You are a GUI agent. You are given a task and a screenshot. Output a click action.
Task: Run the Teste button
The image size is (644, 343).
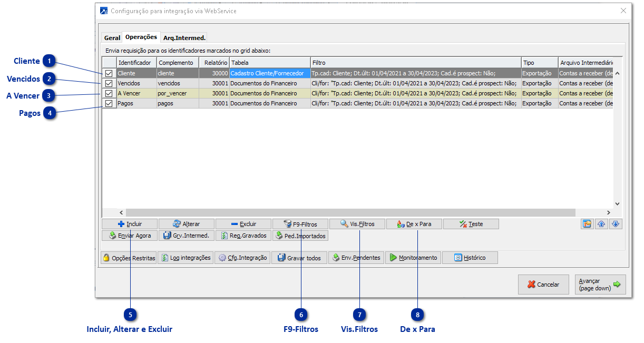[471, 224]
